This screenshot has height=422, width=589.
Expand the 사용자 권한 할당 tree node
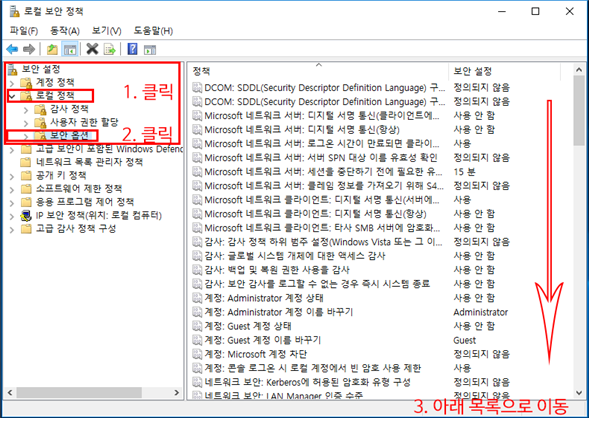click(x=26, y=123)
